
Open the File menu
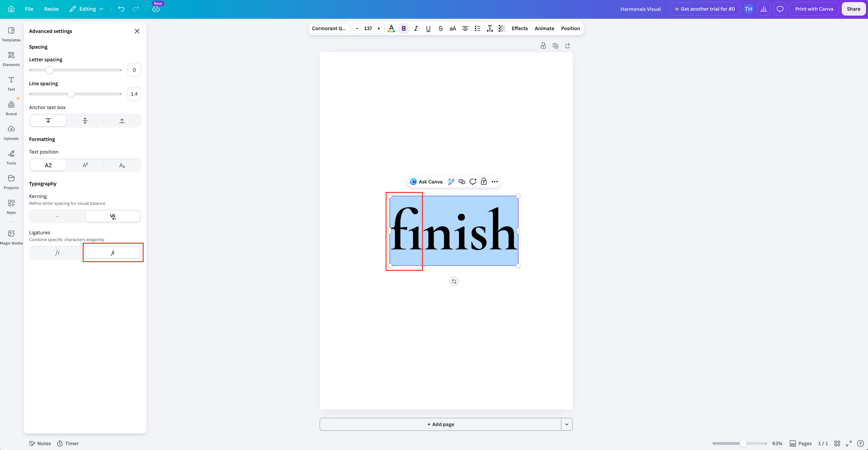coord(29,9)
